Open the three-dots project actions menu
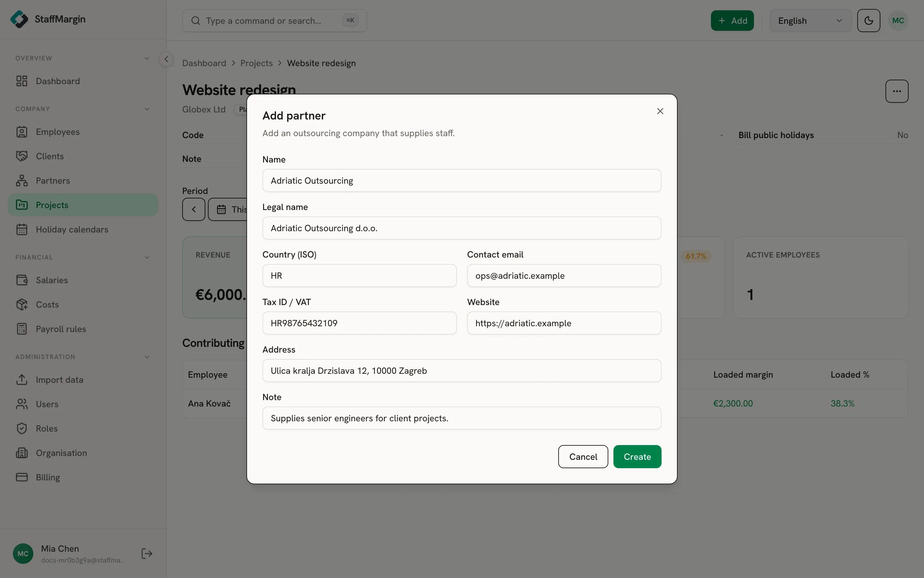 tap(897, 91)
